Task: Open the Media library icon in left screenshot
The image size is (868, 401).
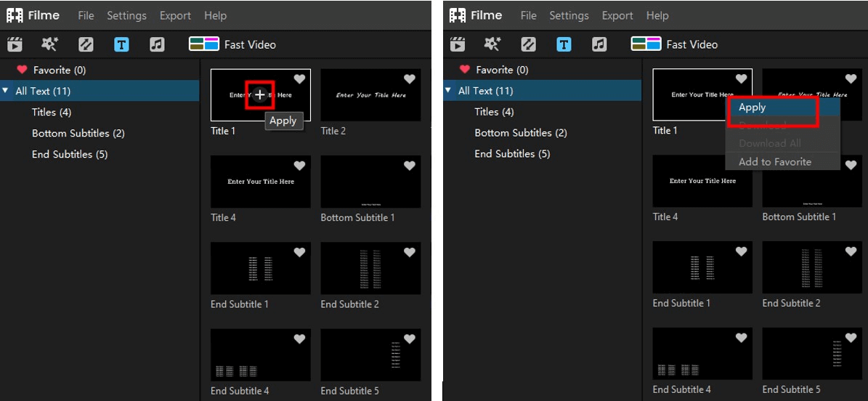Action: tap(15, 44)
